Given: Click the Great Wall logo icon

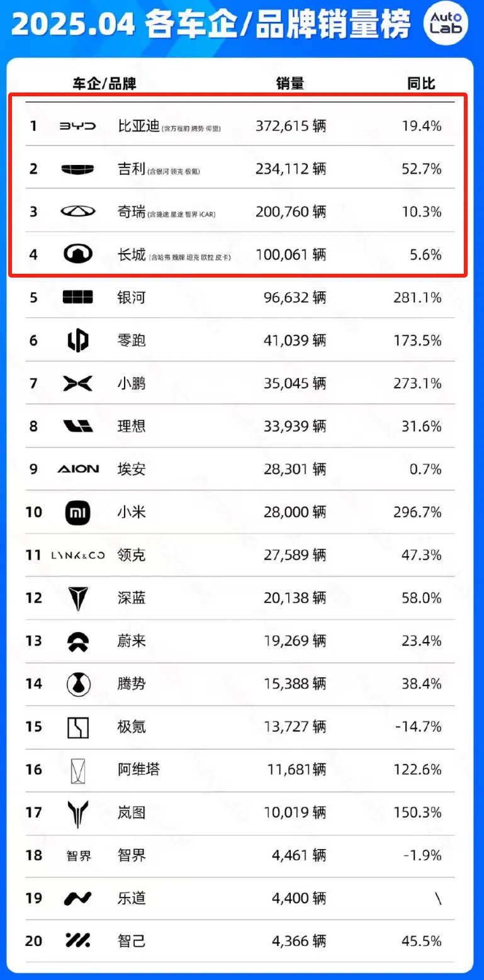Looking at the screenshot, I should point(78,254).
